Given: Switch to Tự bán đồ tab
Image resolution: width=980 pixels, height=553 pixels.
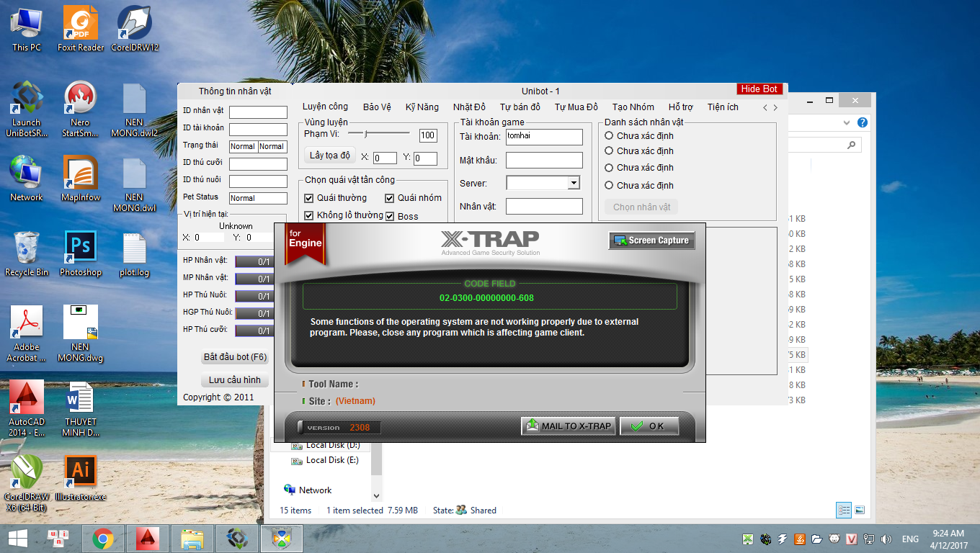Looking at the screenshot, I should tap(520, 107).
